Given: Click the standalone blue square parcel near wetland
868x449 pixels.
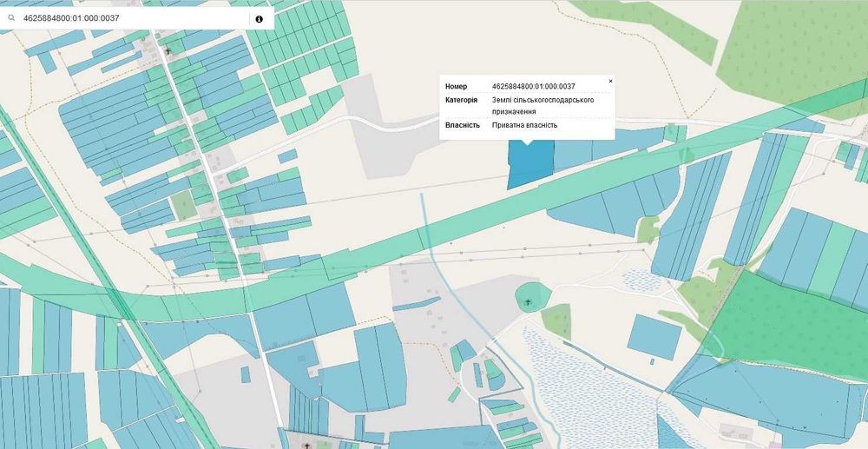Looking at the screenshot, I should 654,337.
